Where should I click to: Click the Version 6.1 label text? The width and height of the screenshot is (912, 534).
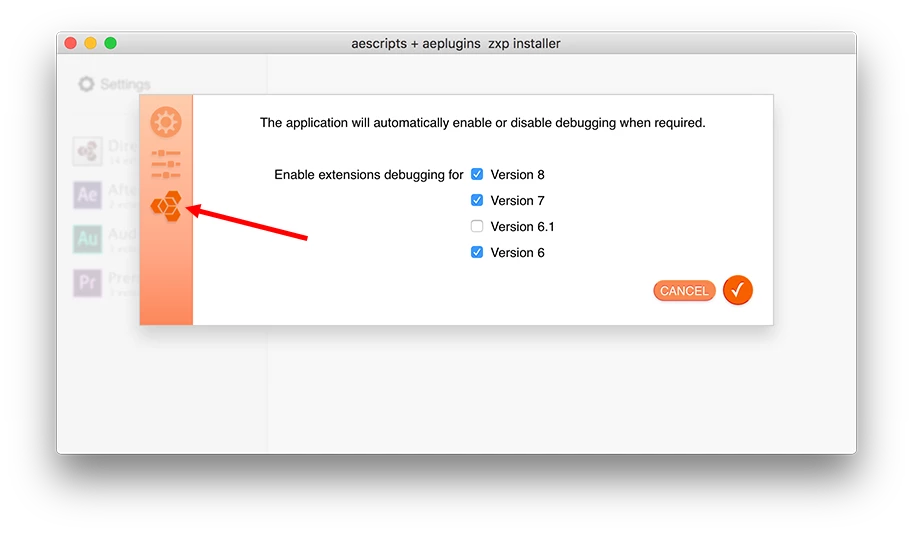coord(522,226)
